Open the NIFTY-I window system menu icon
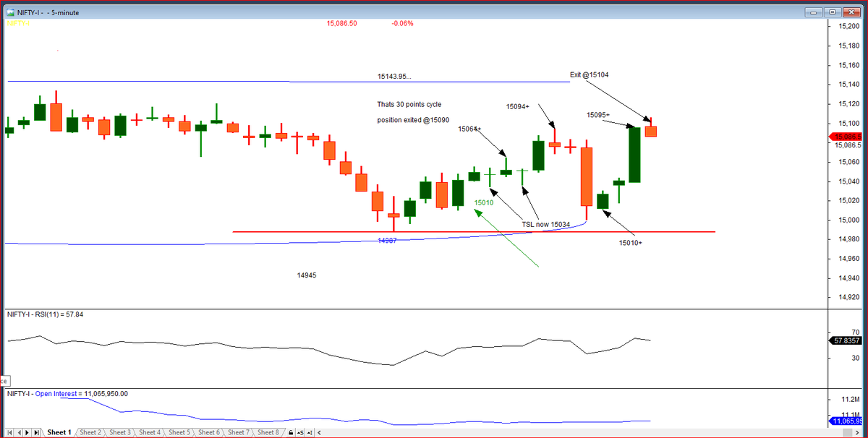The height and width of the screenshot is (438, 868). click(10, 12)
